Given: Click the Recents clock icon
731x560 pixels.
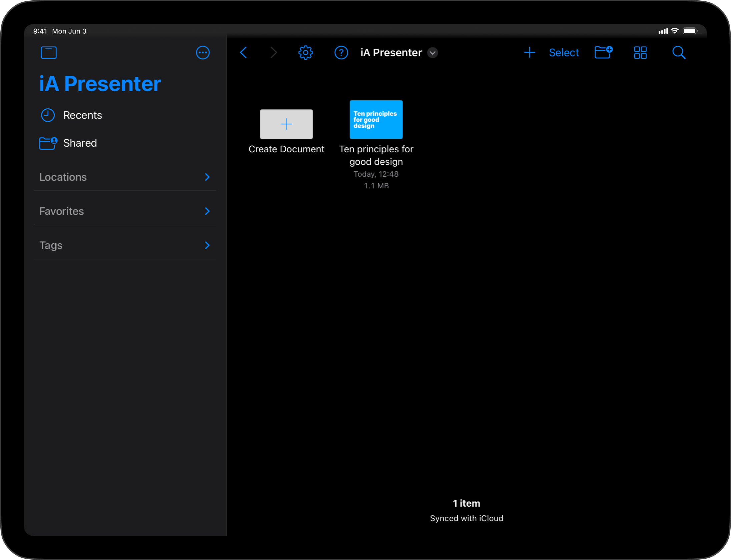Looking at the screenshot, I should tap(47, 115).
